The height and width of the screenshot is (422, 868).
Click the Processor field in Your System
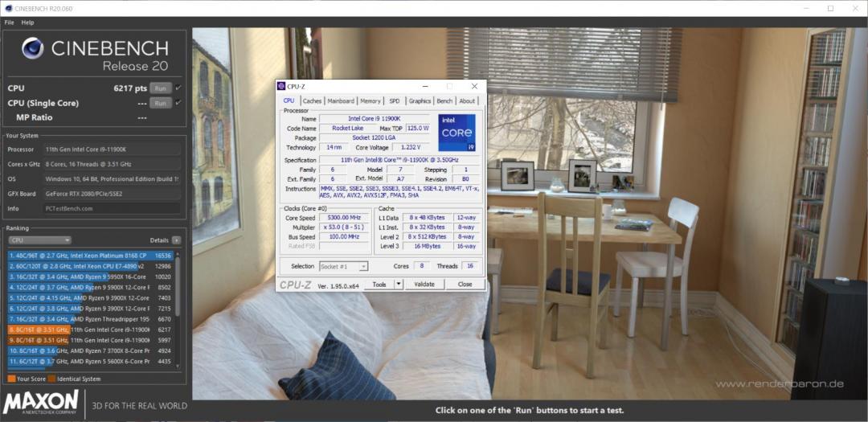[112, 150]
